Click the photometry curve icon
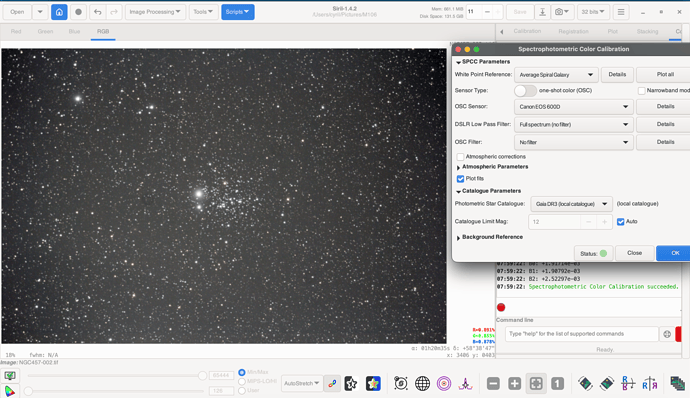The image size is (690, 398). pyautogui.click(x=465, y=383)
